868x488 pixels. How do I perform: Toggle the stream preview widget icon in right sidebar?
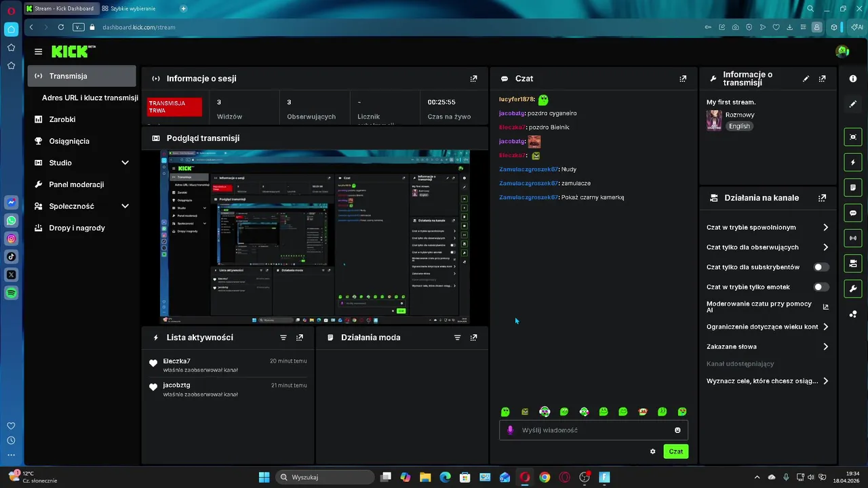click(x=853, y=137)
